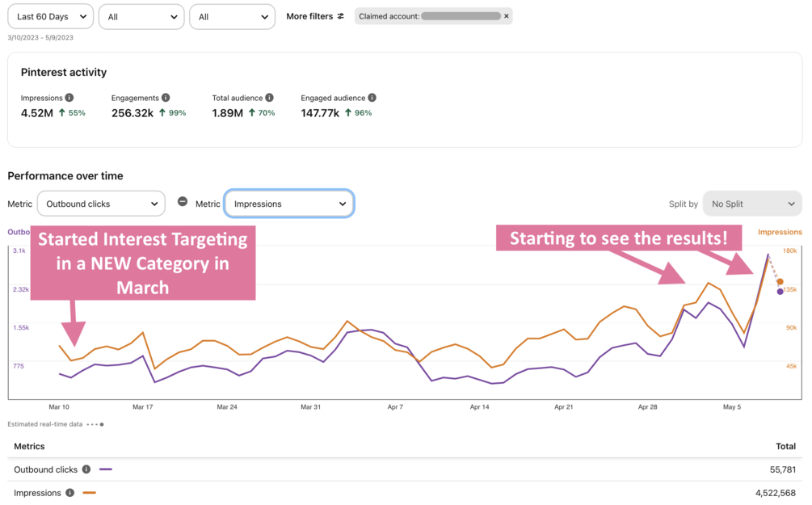Open the No Split dropdown

[752, 204]
